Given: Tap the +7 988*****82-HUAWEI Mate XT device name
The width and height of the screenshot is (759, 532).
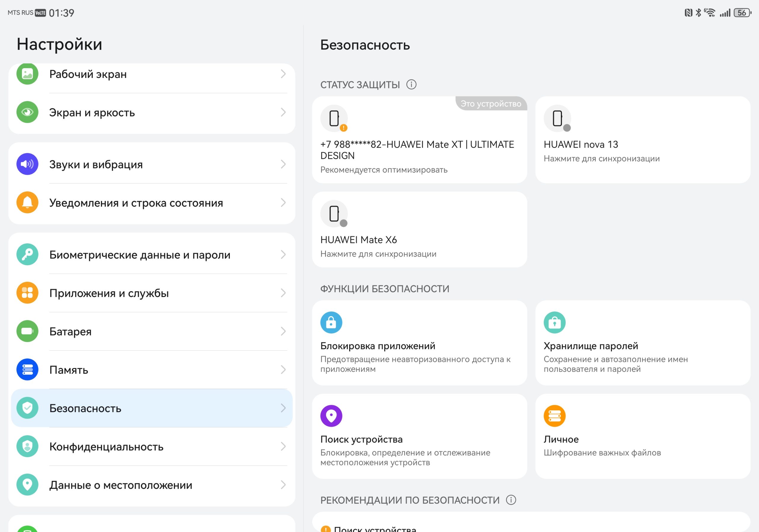Looking at the screenshot, I should [x=417, y=150].
